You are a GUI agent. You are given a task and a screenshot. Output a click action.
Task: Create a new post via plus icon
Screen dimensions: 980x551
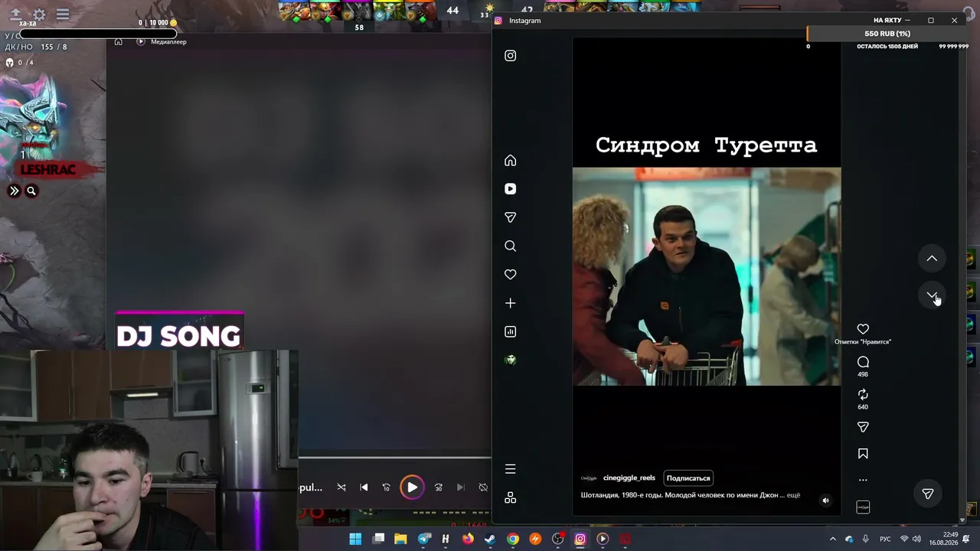(x=511, y=303)
